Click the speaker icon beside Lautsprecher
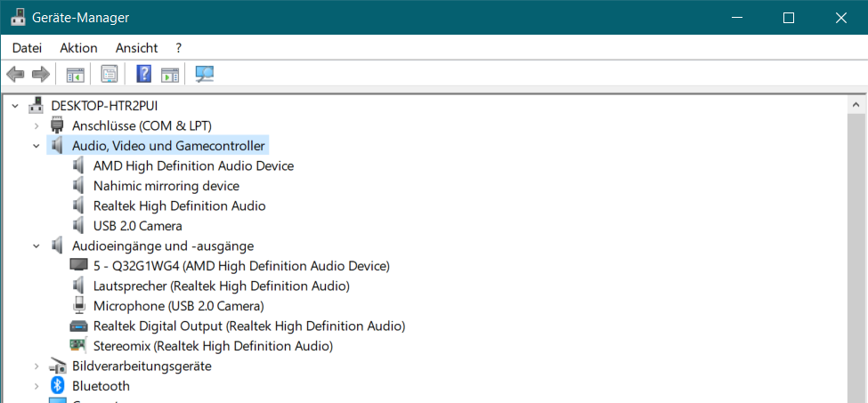 pos(78,286)
